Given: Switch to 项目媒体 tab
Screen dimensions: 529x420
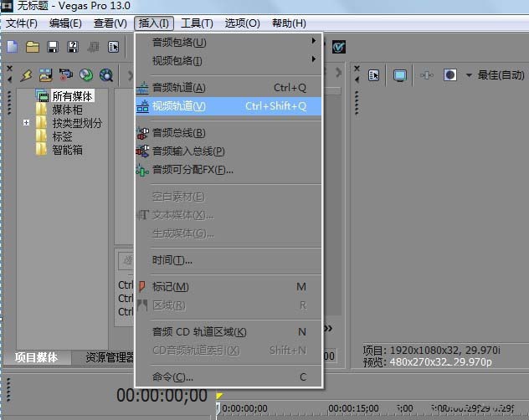Looking at the screenshot, I should click(x=37, y=357).
